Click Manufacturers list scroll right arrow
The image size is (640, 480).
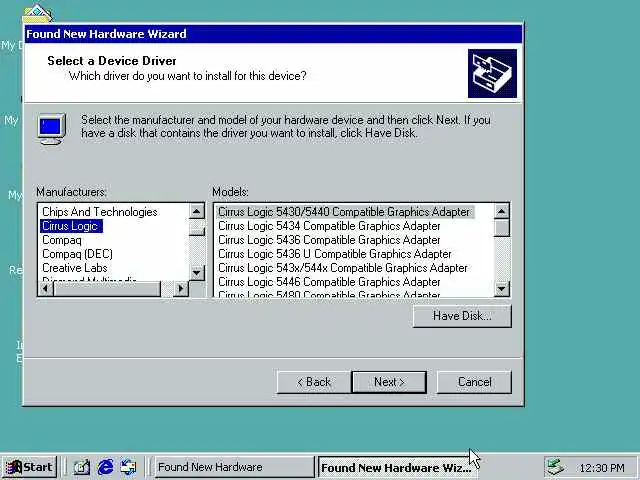(180, 289)
